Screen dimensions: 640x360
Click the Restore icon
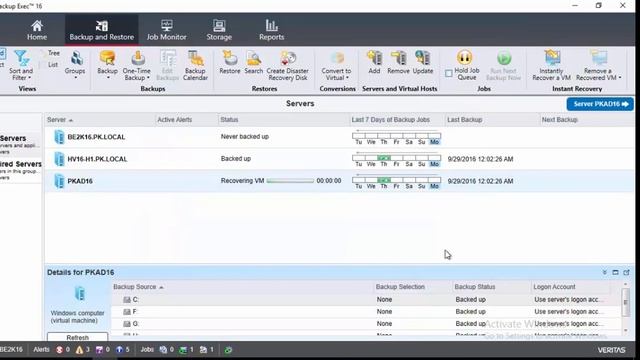[x=230, y=62]
